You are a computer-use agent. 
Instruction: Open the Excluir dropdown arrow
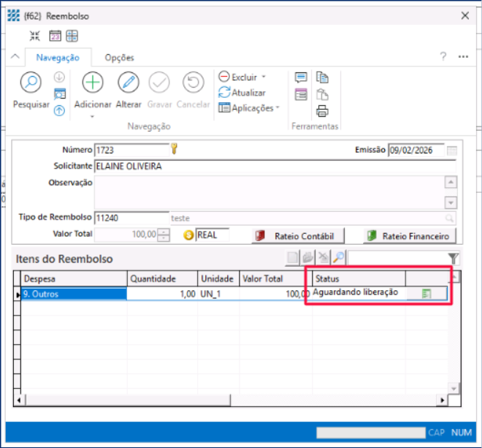pos(264,77)
